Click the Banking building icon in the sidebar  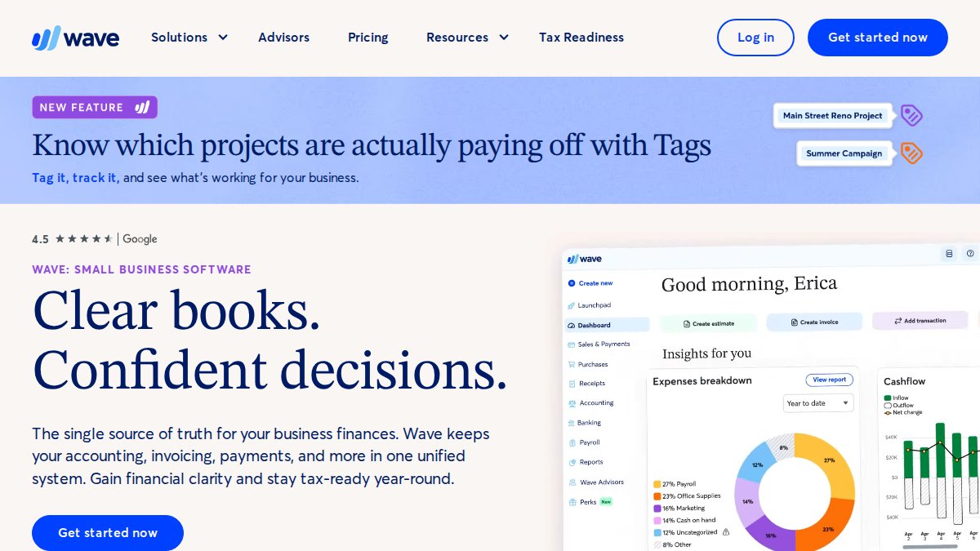coord(572,423)
